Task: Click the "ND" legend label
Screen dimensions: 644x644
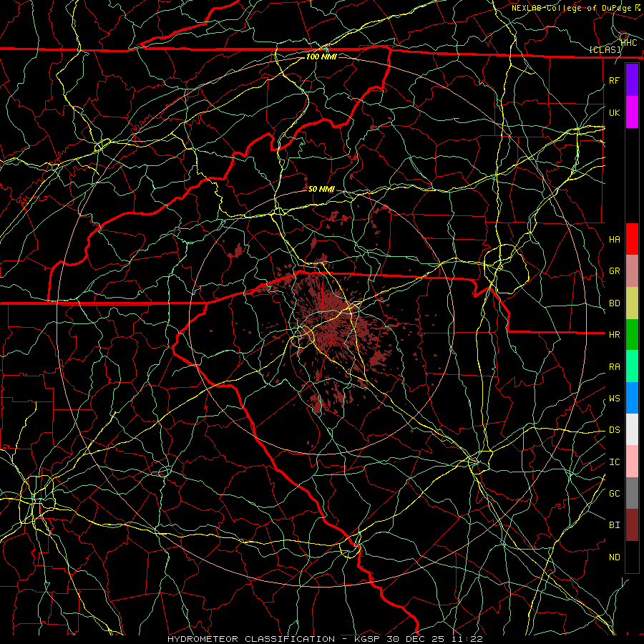Action: pos(614,557)
